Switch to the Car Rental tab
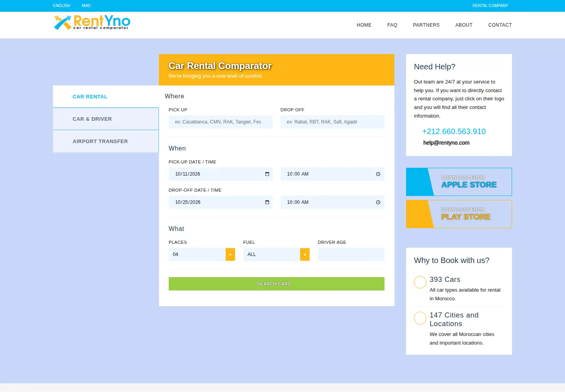Viewport: 565px width, 392px height. [x=106, y=96]
